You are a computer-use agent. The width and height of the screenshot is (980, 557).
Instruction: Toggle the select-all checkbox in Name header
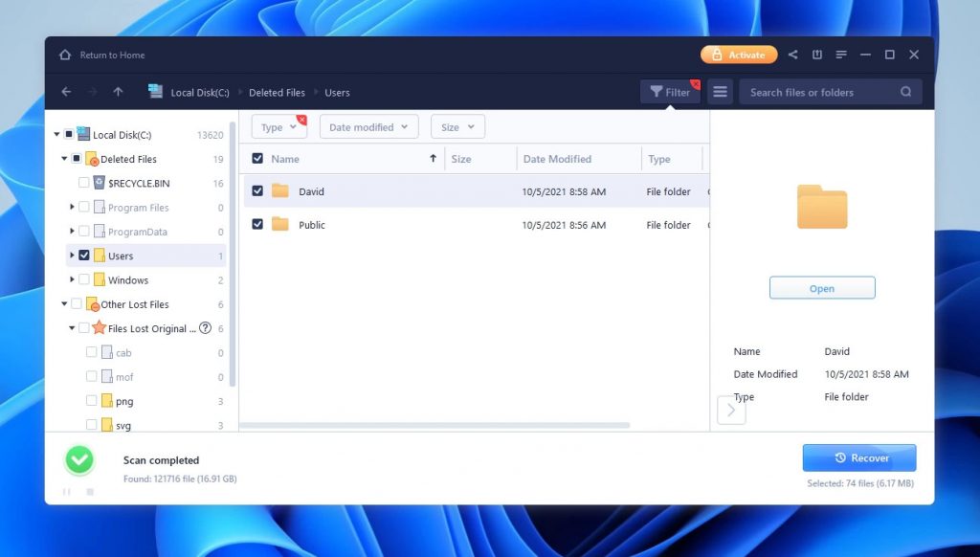coord(256,158)
